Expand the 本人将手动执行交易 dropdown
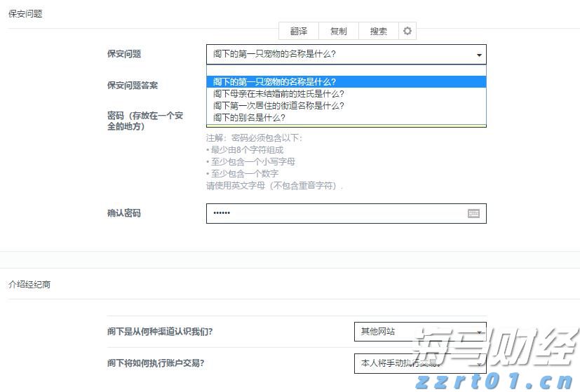This screenshot has width=580, height=392. click(x=419, y=363)
